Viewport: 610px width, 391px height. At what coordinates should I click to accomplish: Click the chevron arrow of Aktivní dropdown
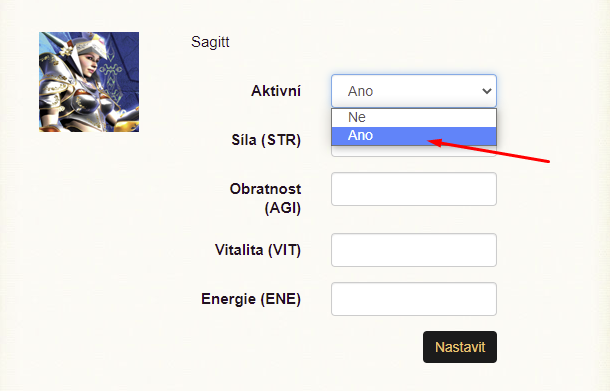coord(487,91)
